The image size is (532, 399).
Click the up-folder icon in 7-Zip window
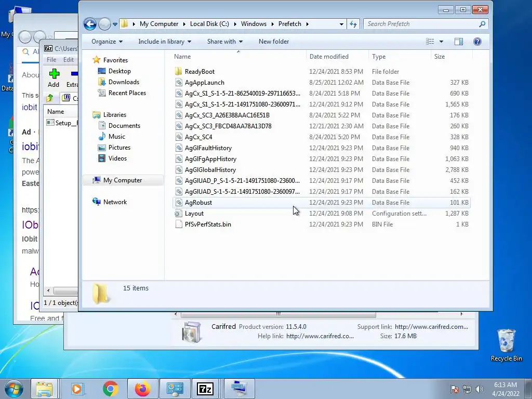click(50, 98)
